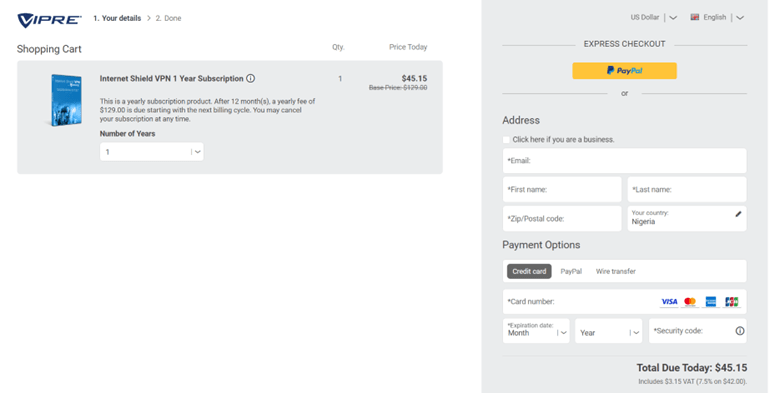Image resolution: width=780 pixels, height=393 pixels.
Task: Click the Address heading
Action: coord(521,120)
